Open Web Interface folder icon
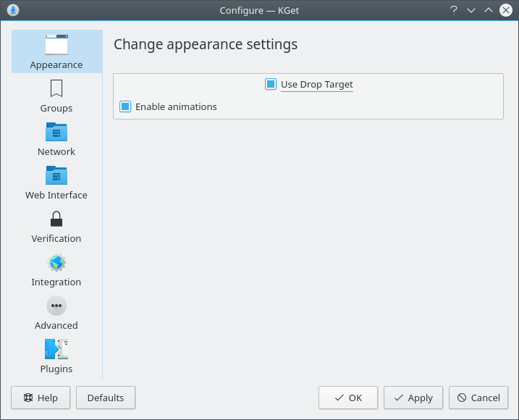This screenshot has height=420, width=519. tap(56, 175)
